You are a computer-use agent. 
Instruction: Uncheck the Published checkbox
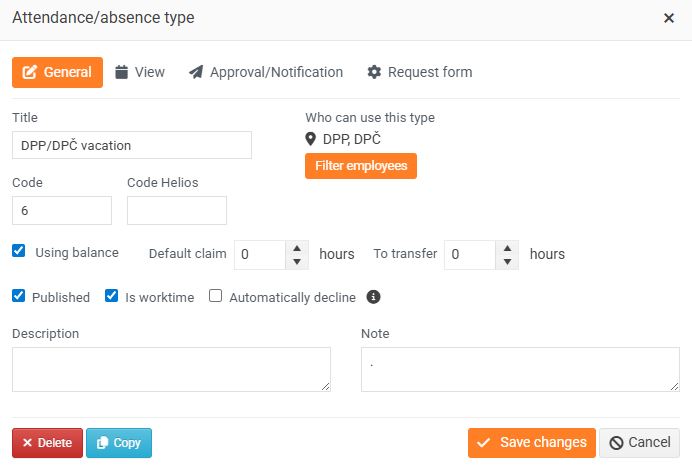[19, 296]
